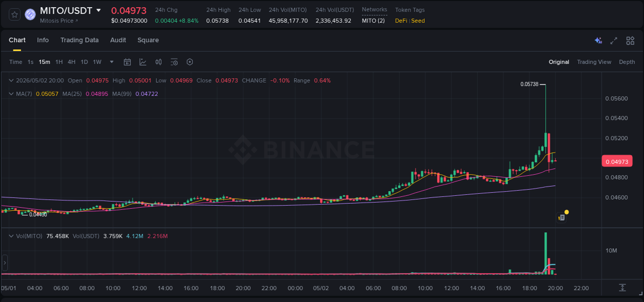The height and width of the screenshot is (302, 644).
Task: Collapse the MA indicator row chevron
Action: coord(11,94)
